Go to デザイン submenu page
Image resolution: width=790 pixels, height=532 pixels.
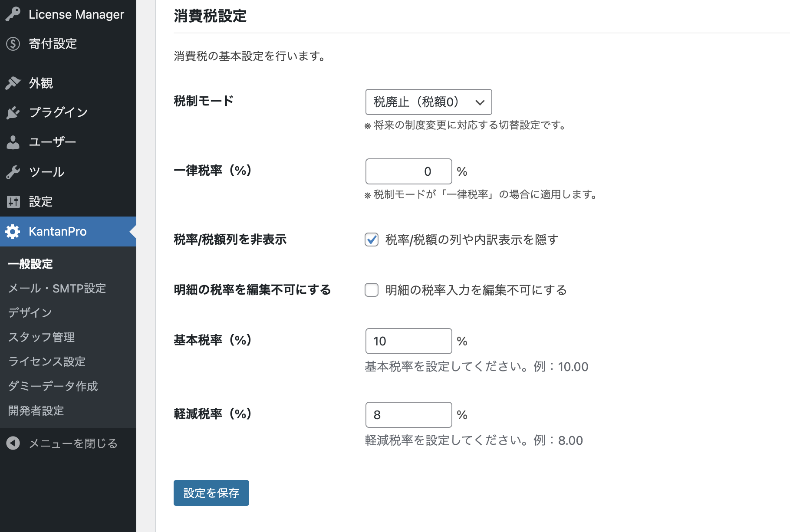(30, 313)
